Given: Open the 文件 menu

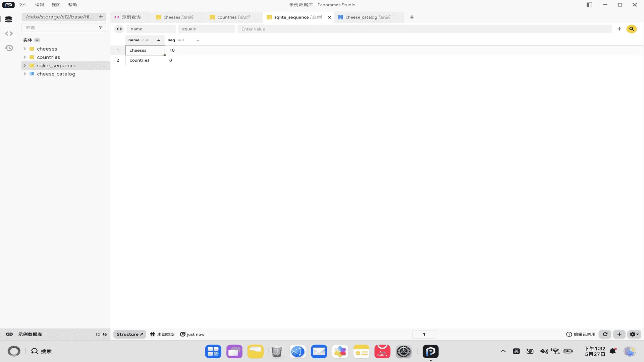Looking at the screenshot, I should pos(23,5).
